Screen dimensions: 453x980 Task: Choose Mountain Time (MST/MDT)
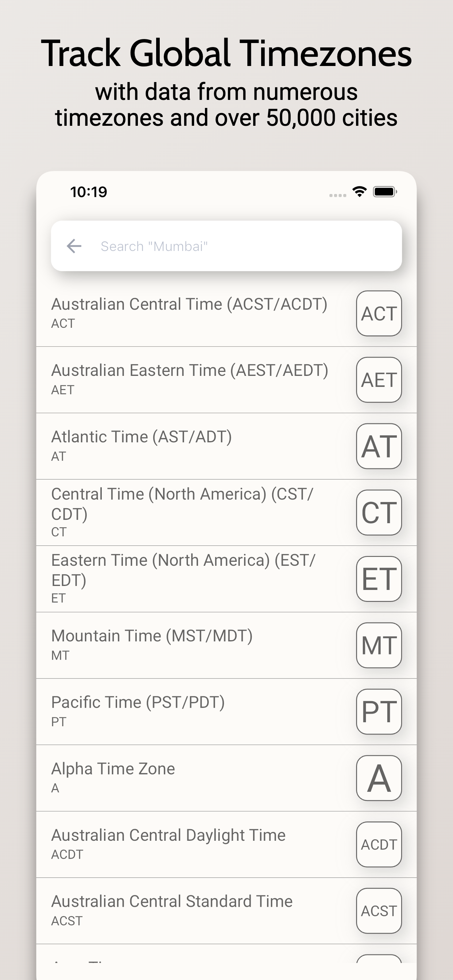(226, 645)
